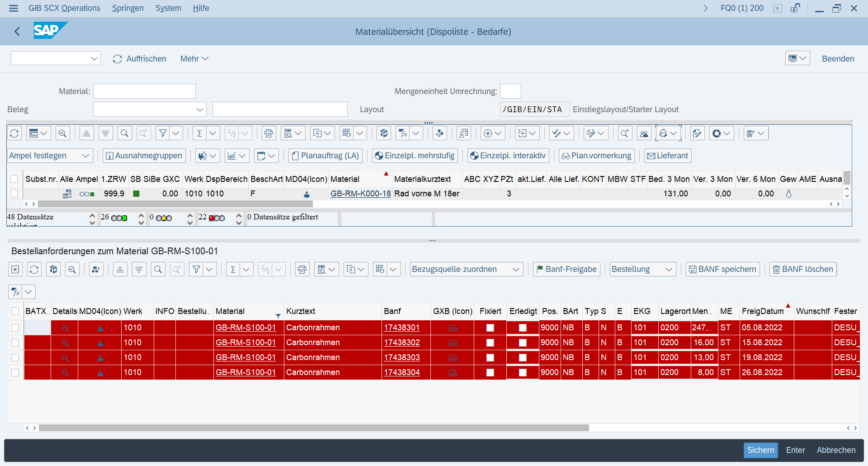
Task: Click sort ascending icon in lower toolbar
Action: (x=120, y=270)
